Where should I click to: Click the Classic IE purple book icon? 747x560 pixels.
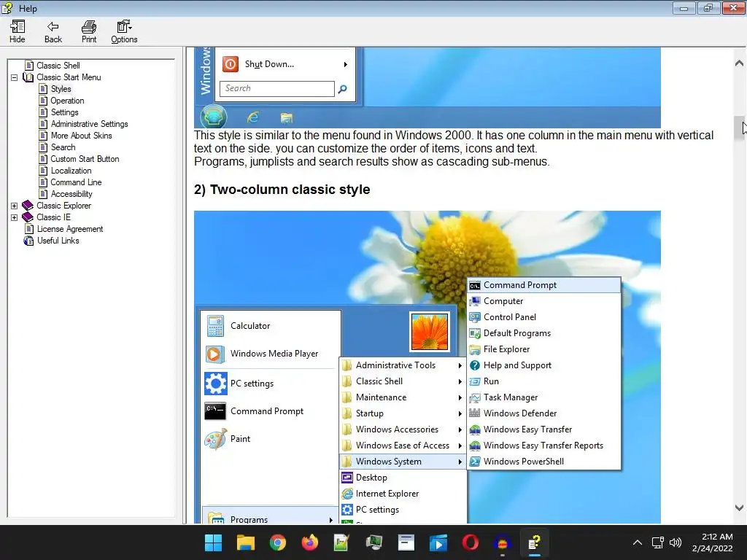tap(28, 217)
